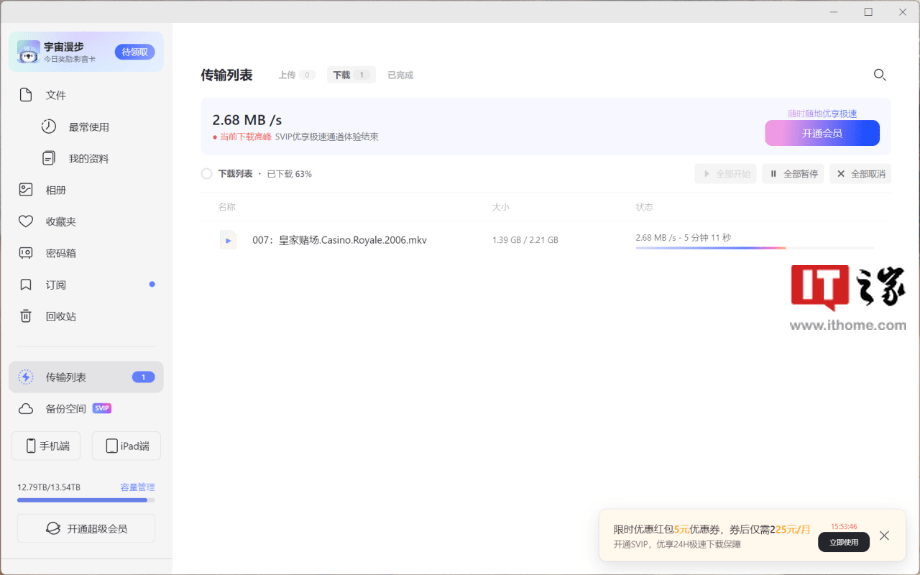Open 订阅 subscriptions
920x575 pixels.
55,285
